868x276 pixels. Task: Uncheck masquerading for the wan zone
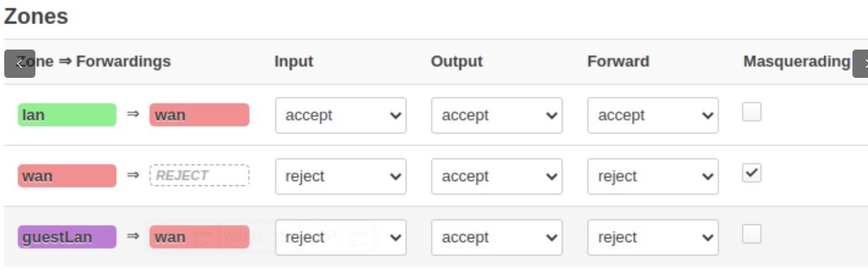(751, 173)
